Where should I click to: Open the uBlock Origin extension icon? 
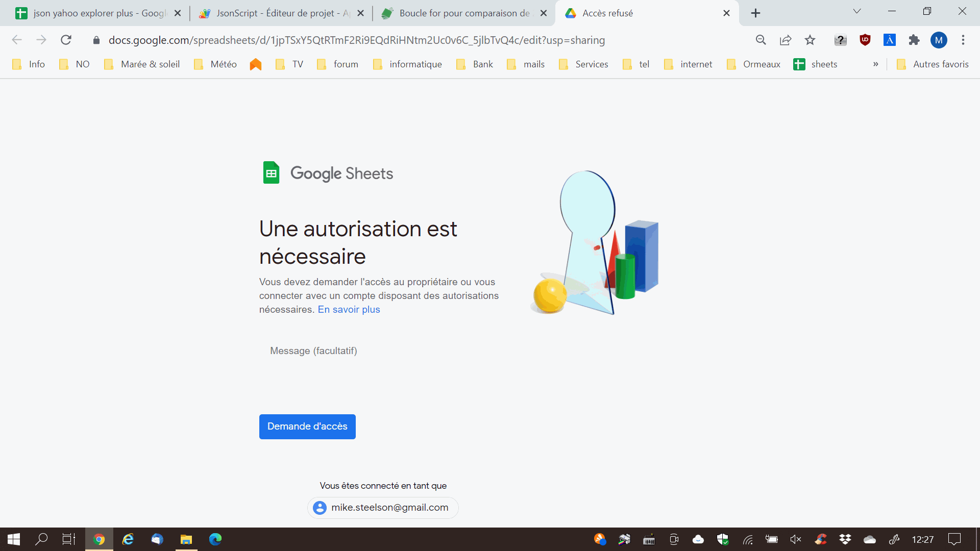tap(865, 40)
